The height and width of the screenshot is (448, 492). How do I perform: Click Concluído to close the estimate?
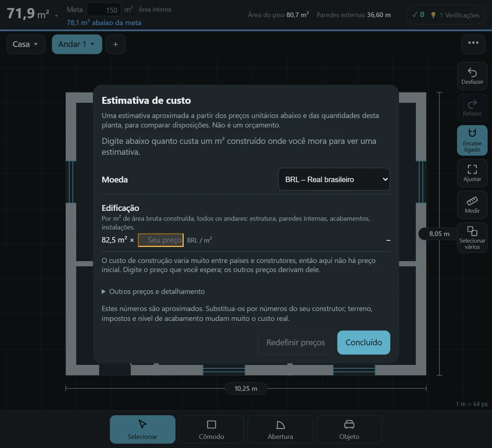click(364, 342)
